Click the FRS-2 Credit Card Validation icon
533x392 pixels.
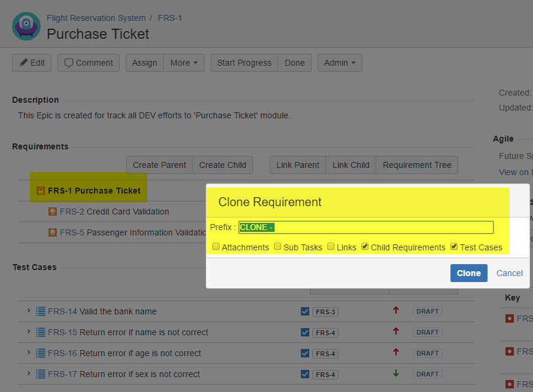point(53,212)
